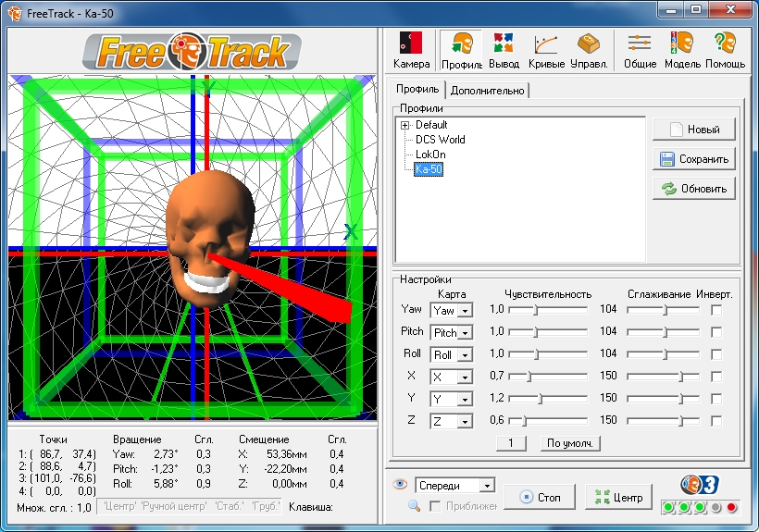Screen dimensions: 759x532
Task: Open the Модель section
Action: click(x=682, y=50)
